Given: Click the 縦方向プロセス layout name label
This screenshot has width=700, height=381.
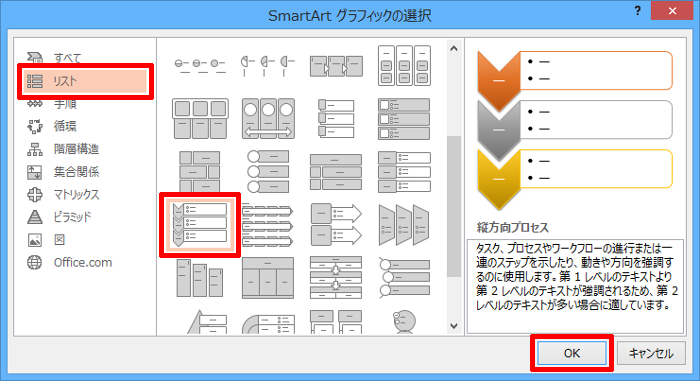Looking at the screenshot, I should pyautogui.click(x=512, y=227).
